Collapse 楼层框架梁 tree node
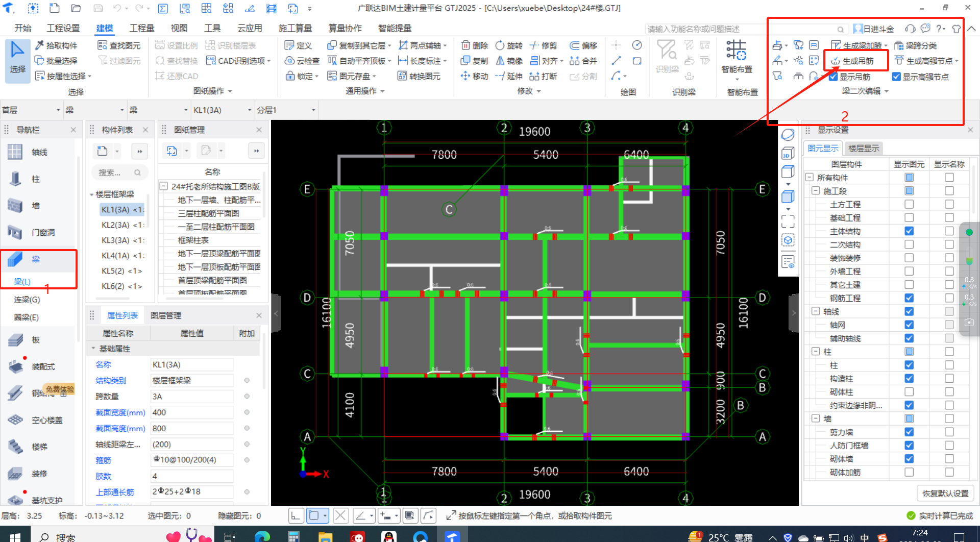The width and height of the screenshot is (980, 542). pyautogui.click(x=91, y=194)
